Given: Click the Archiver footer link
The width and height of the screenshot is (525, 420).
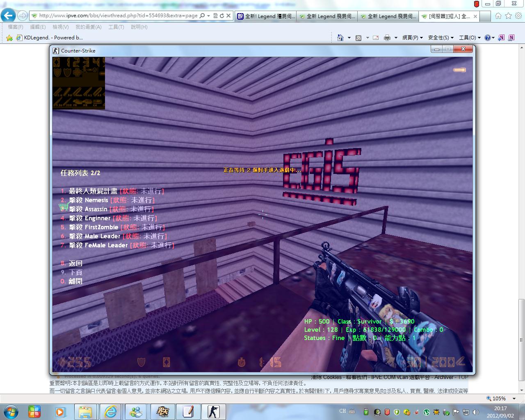Looking at the screenshot, I should [444, 377].
